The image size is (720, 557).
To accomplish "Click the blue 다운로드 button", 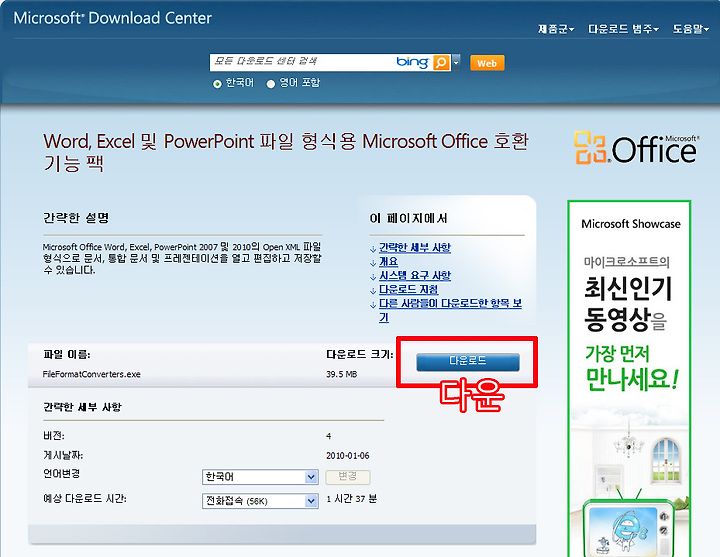I will pos(468,361).
